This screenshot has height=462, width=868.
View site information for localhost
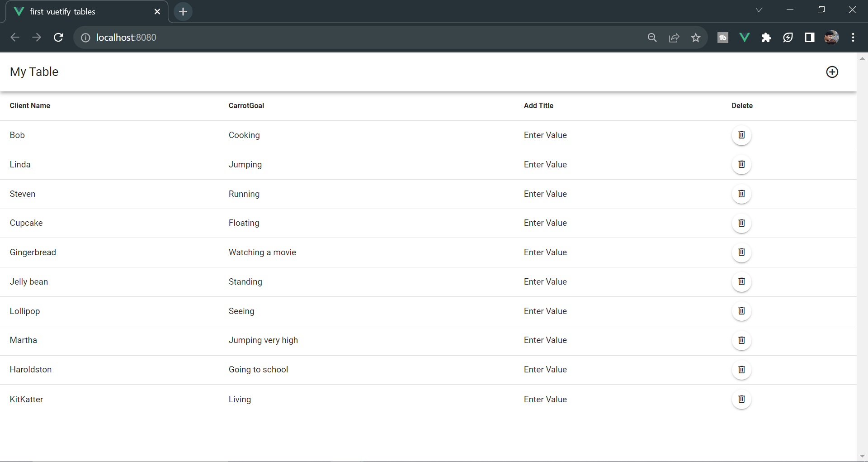coord(85,38)
